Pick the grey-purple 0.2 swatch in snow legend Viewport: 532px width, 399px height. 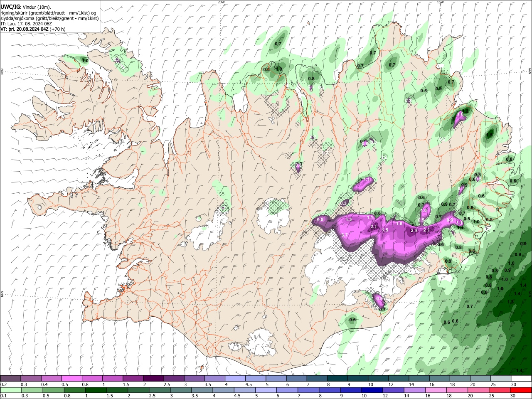click(x=10, y=378)
